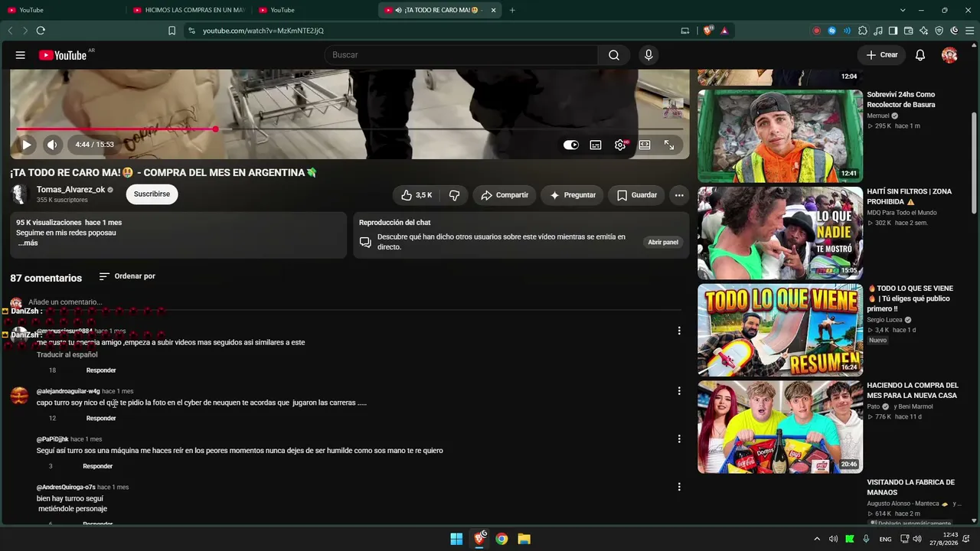Reply to PaPiDjjhk comment
This screenshot has height=551, width=980.
pyautogui.click(x=98, y=466)
